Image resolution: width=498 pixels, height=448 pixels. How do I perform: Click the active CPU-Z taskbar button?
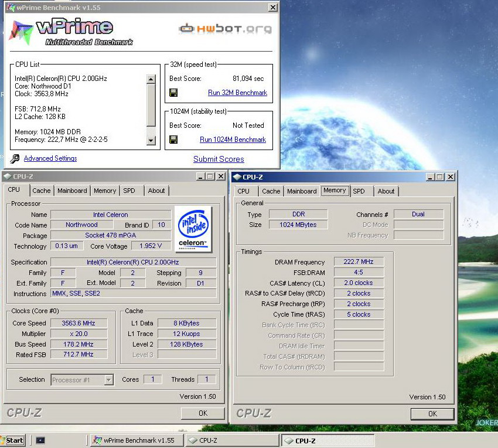(x=329, y=441)
